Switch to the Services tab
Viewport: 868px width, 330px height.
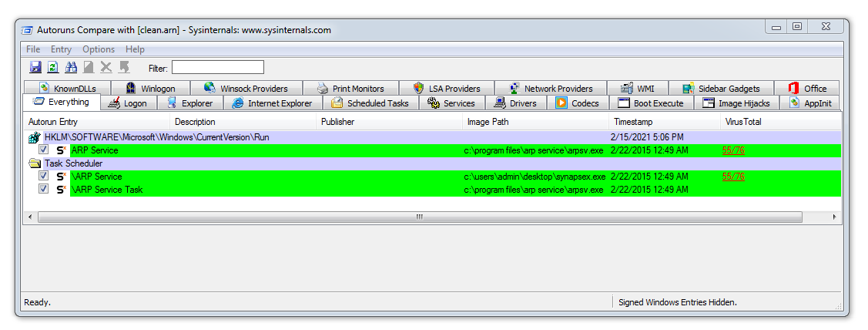451,103
